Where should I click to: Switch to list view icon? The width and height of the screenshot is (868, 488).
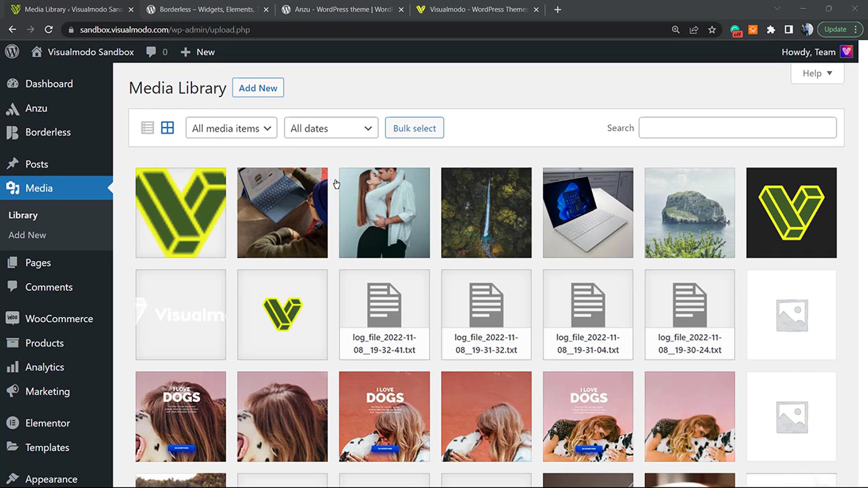[x=147, y=128]
